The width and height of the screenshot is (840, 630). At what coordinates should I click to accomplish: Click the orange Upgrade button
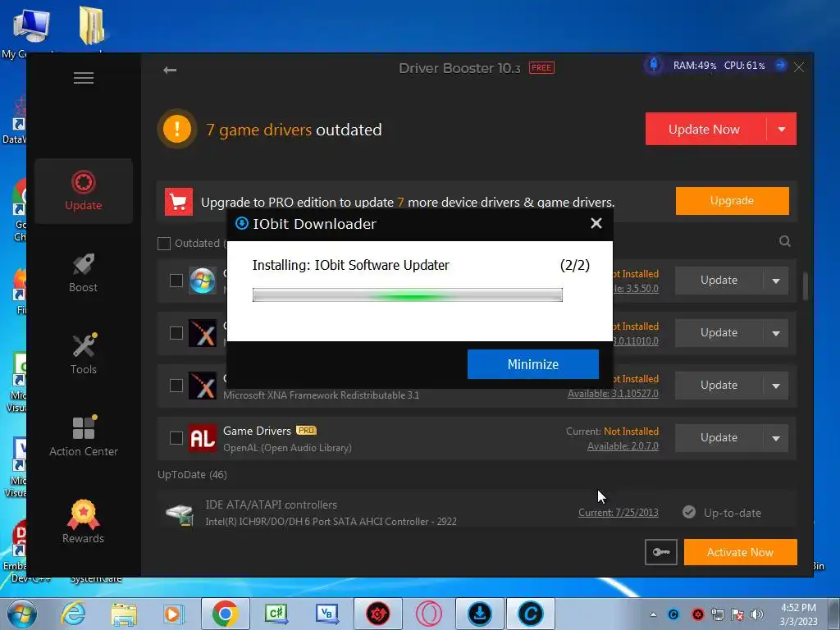click(733, 201)
